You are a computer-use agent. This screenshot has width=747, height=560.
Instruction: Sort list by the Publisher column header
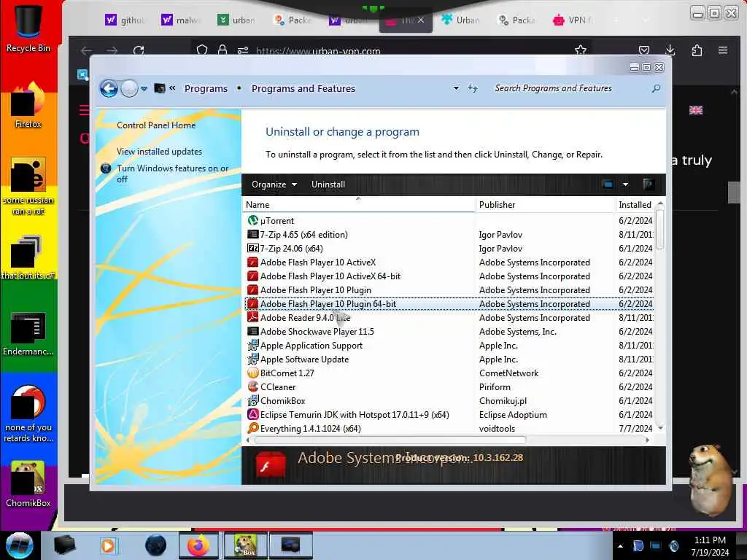pos(546,205)
